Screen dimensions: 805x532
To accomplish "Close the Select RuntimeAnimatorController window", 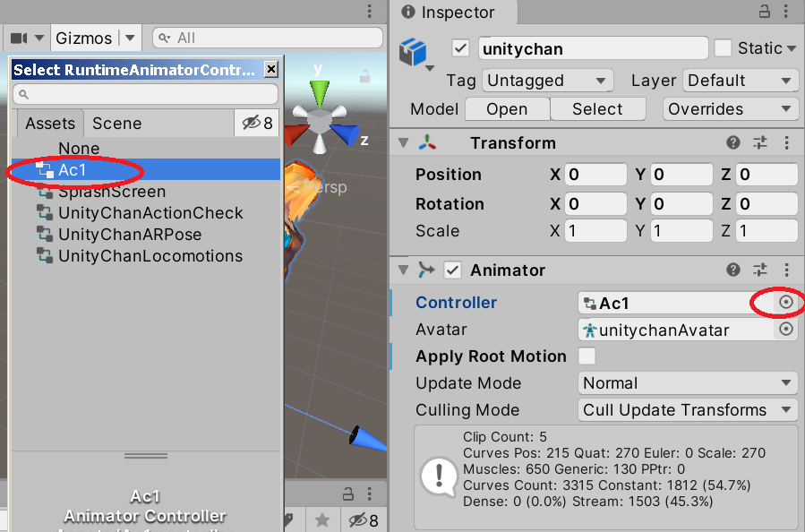I will [271, 69].
